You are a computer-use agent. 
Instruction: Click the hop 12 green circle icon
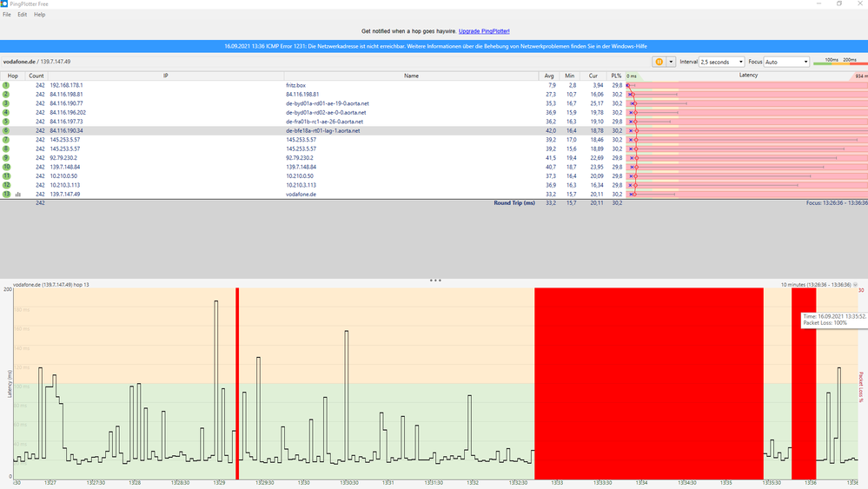(6, 185)
